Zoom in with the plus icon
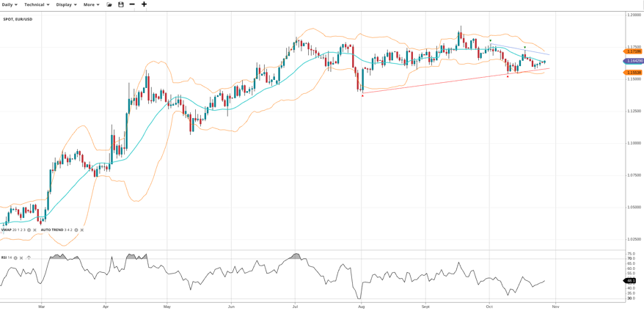This screenshot has width=644, height=311. [144, 4]
